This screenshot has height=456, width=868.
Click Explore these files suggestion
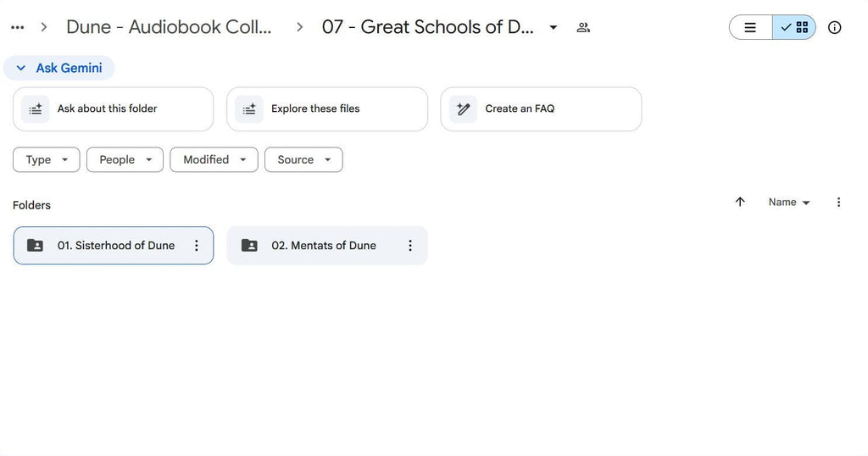coord(326,109)
